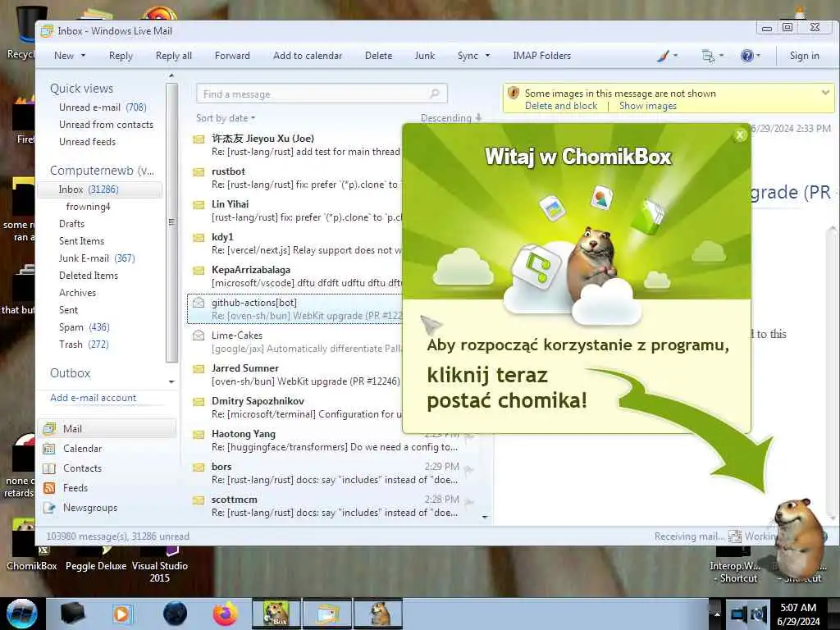
Task: Click the search magnifier in Find a message
Action: click(x=435, y=94)
